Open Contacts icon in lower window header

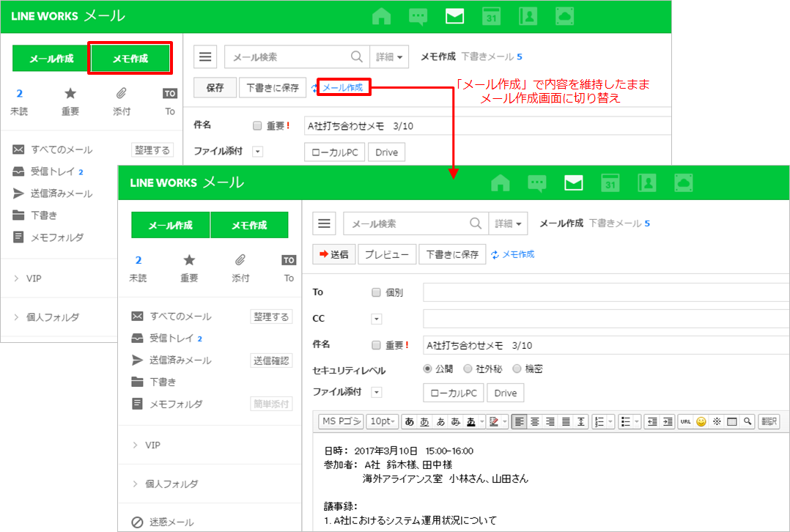646,182
